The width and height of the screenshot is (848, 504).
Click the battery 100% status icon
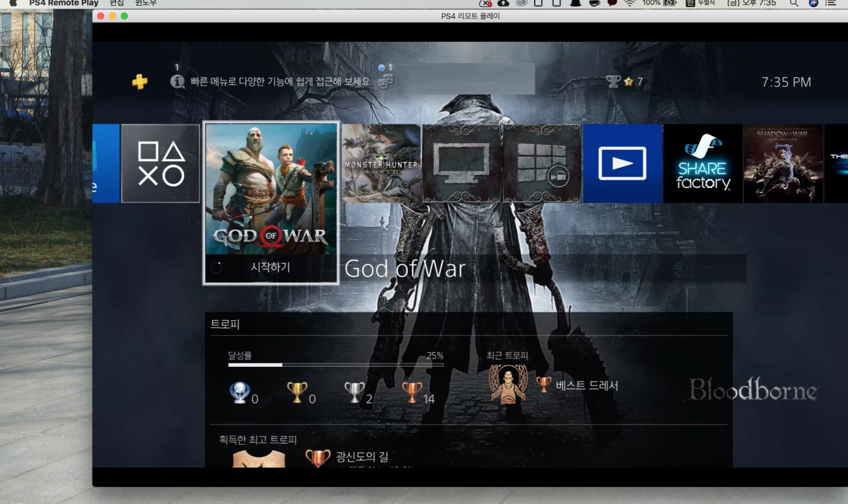click(660, 4)
